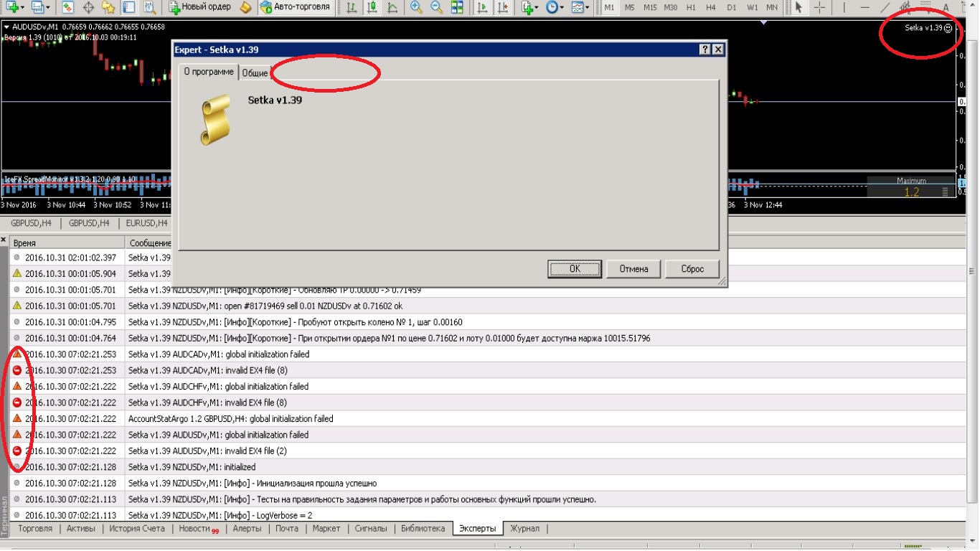Select the vertical line drawing tool
This screenshot has height=551, width=980.
pos(844,7)
